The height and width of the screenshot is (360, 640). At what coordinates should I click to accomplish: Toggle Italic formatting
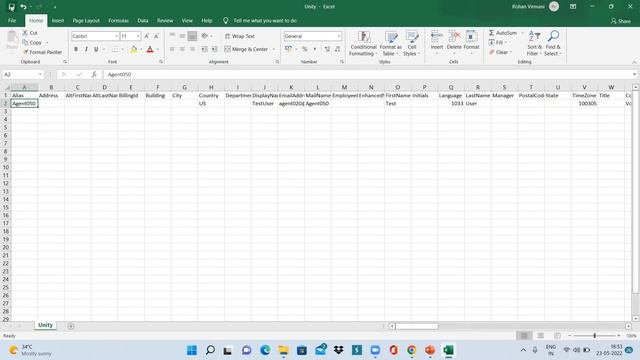coord(86,49)
